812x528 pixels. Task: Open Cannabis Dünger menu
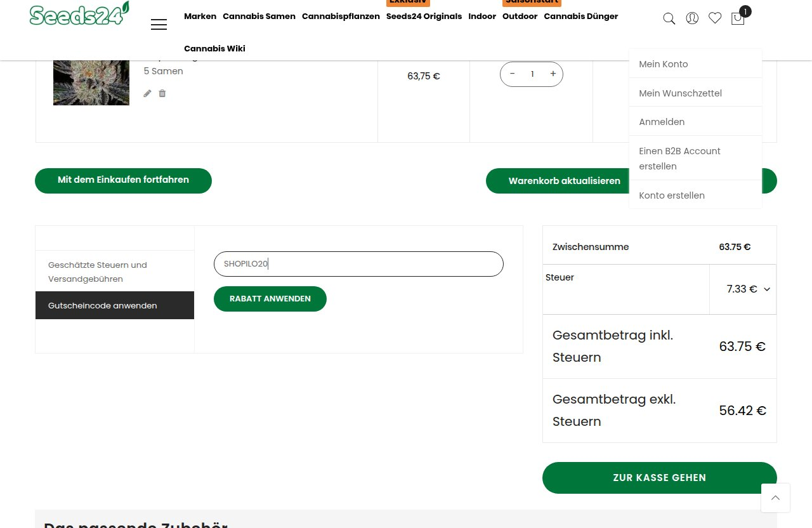pos(580,16)
